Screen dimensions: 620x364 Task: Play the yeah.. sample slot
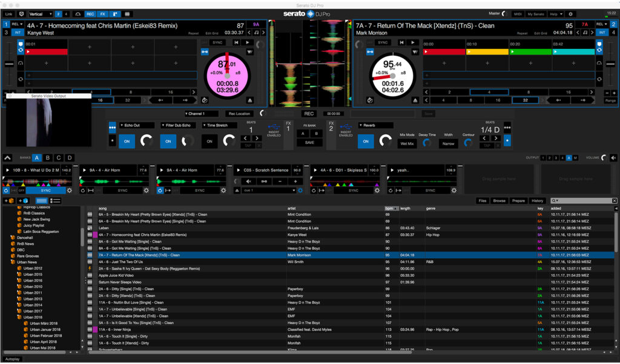pos(392,170)
